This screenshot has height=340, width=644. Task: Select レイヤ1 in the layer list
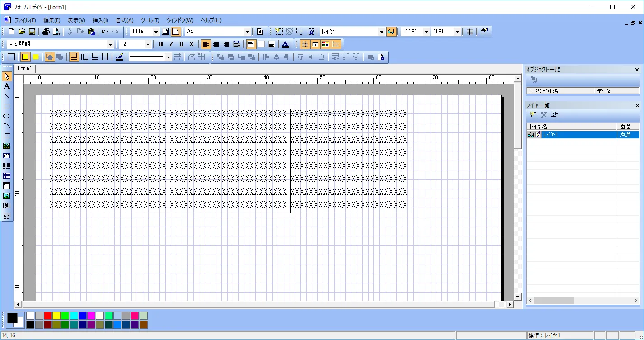point(578,135)
